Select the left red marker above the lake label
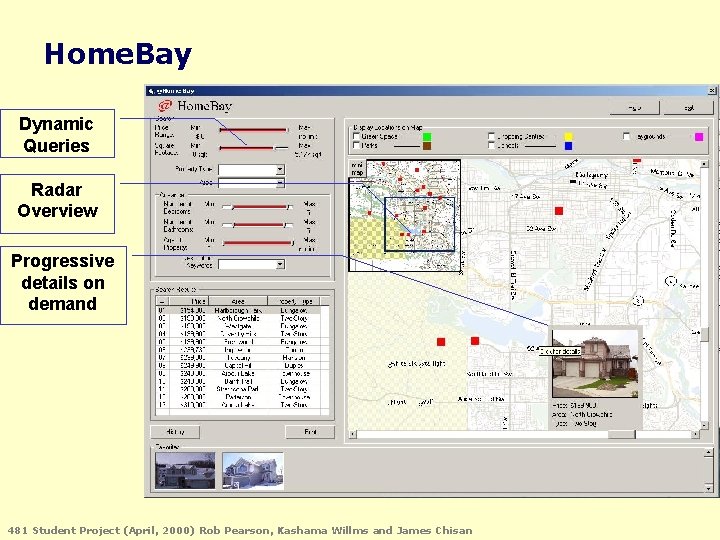Image resolution: width=720 pixels, height=540 pixels. [x=441, y=342]
